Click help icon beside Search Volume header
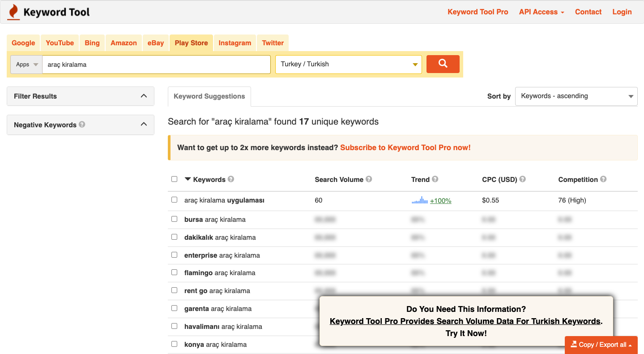Screen dimensions: 644x354 click(369, 179)
